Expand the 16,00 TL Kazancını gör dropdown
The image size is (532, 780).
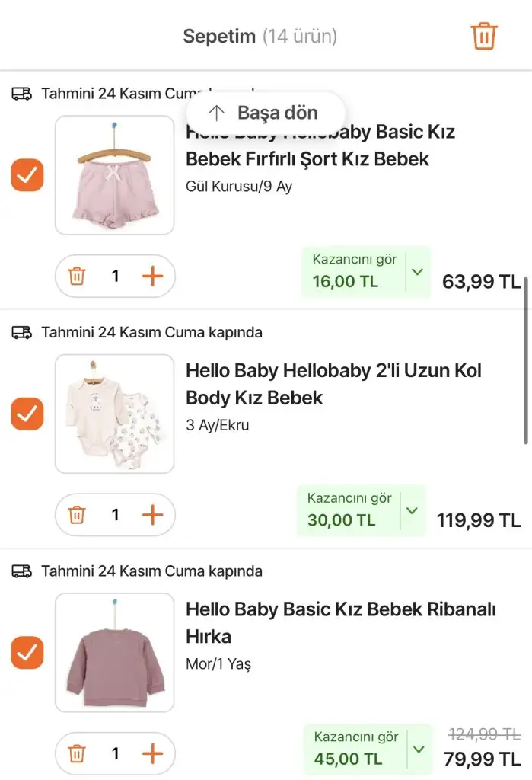(x=416, y=271)
